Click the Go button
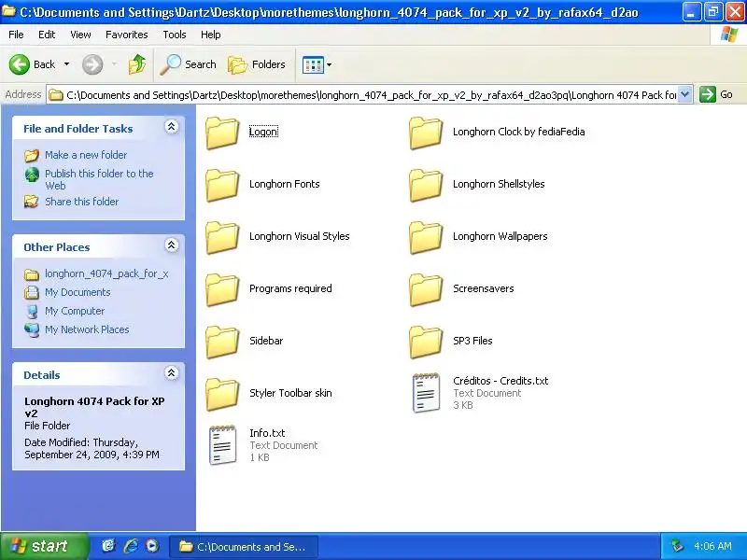The image size is (747, 560). [716, 94]
